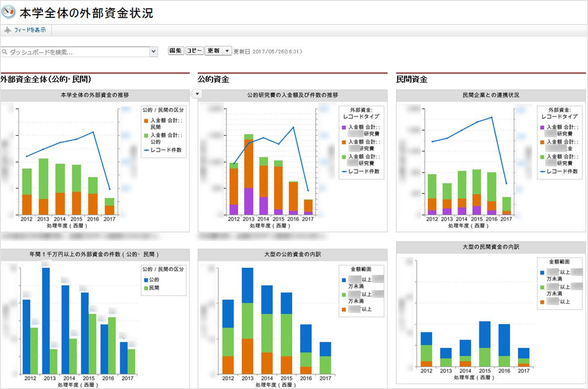Open the 本学全体の外部資金の推移 chart header
The height and width of the screenshot is (389, 588).
pyautogui.click(x=95, y=95)
